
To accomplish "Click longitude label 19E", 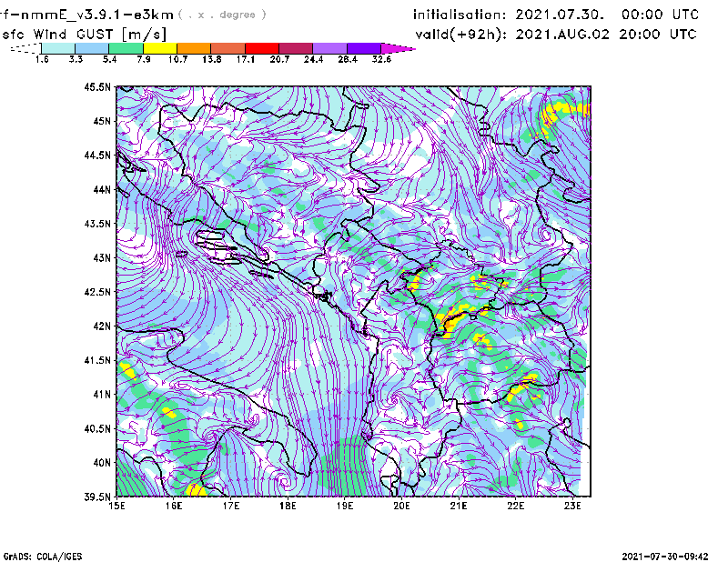I will 345,506.
